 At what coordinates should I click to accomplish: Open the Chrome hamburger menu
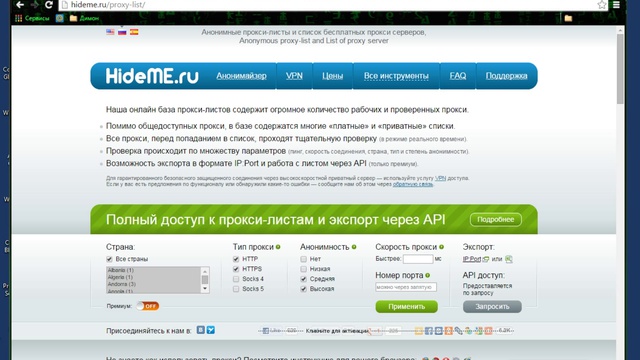coord(616,5)
